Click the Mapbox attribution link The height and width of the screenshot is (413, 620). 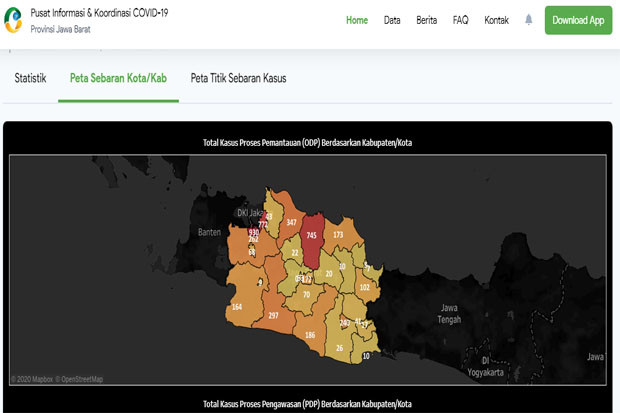point(32,379)
